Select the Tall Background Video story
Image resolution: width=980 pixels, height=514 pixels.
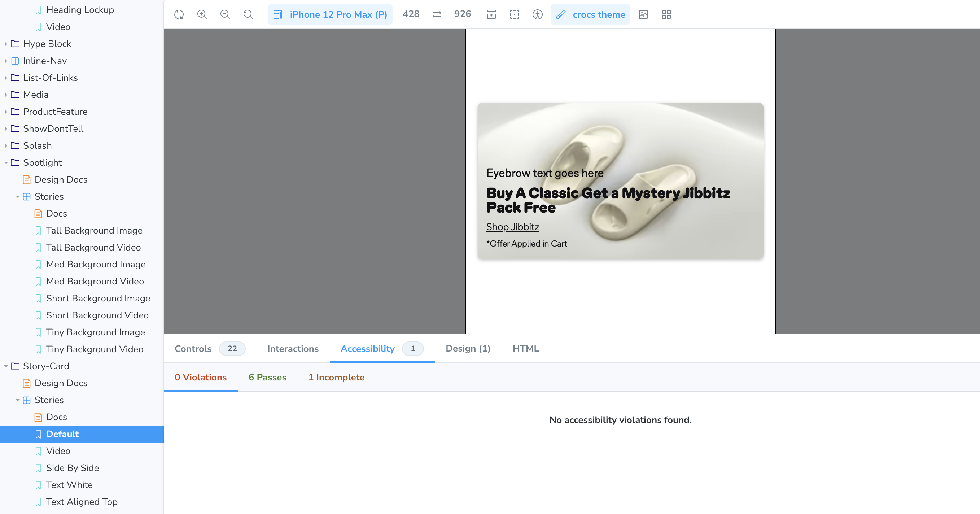(93, 247)
